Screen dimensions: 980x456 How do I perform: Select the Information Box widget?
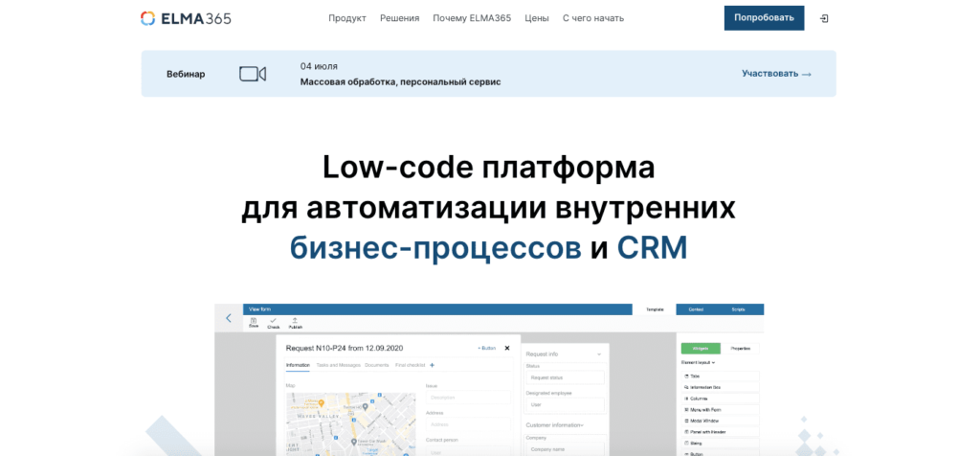pos(720,387)
